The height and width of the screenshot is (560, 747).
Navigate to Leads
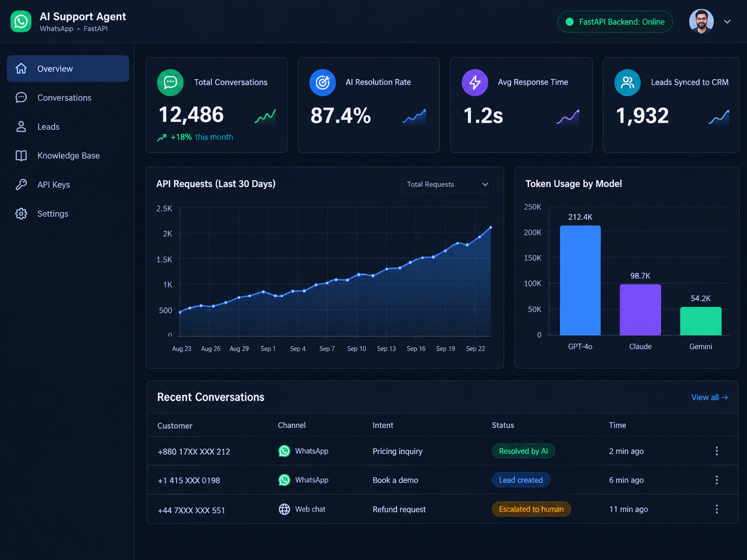68,126
